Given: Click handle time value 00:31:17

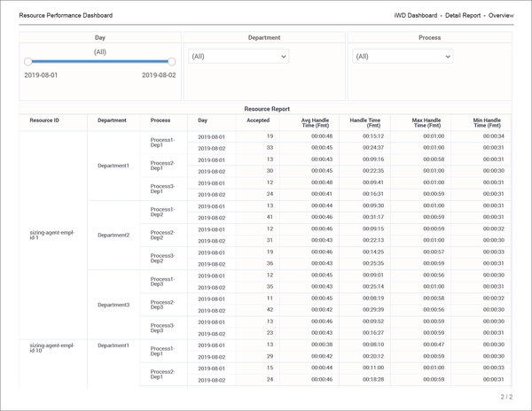Looking at the screenshot, I should (x=373, y=217).
